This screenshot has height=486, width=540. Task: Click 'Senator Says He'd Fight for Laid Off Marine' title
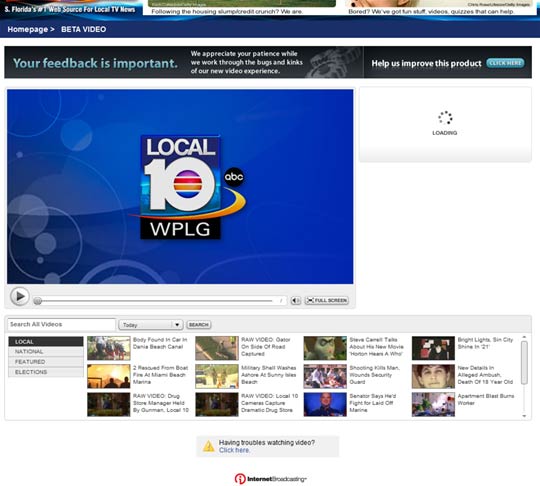(373, 403)
